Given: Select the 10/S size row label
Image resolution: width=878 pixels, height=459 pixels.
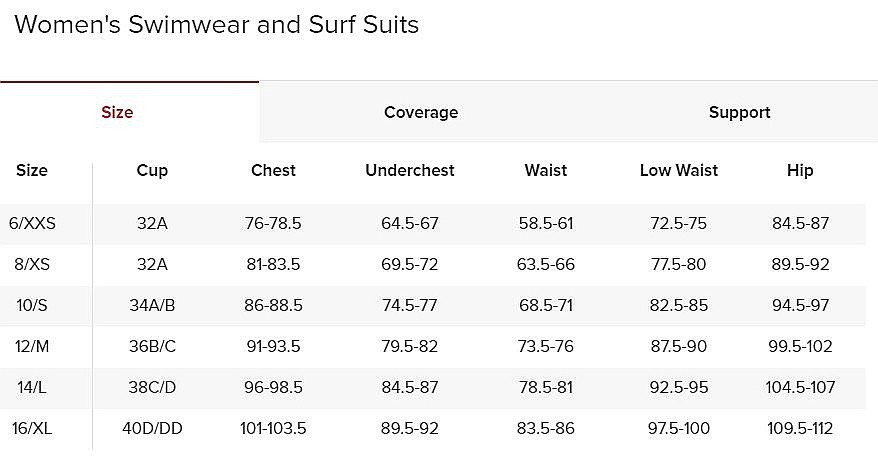Looking at the screenshot, I should pyautogui.click(x=32, y=305).
